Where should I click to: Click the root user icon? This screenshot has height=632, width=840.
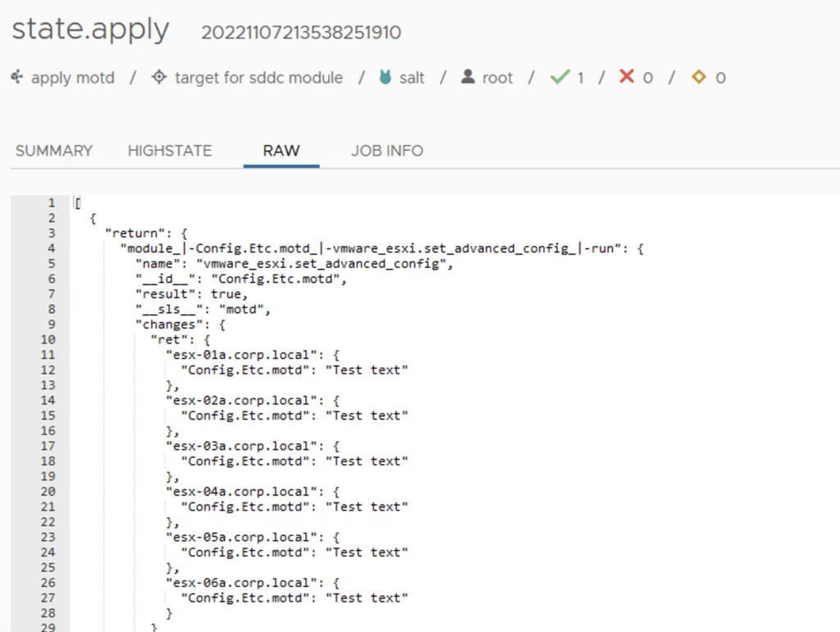(468, 76)
